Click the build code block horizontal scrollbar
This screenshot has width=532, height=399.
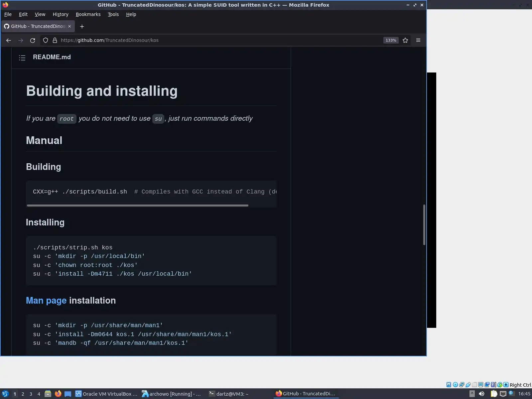tap(138, 205)
